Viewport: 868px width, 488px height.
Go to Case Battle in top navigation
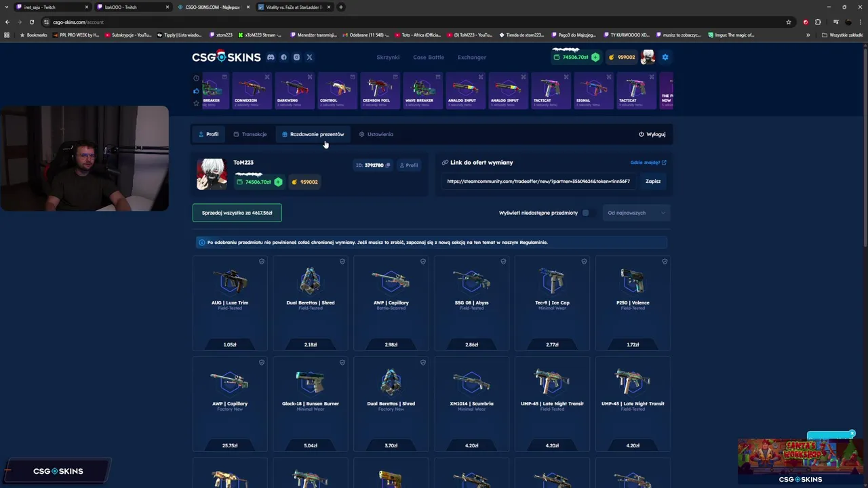[429, 57]
